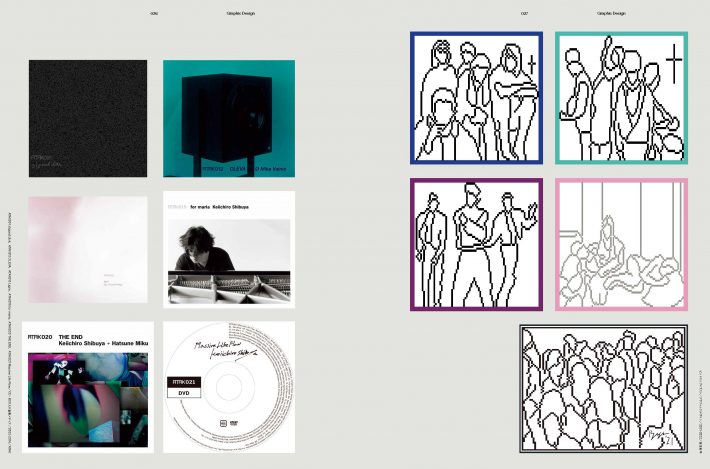Click 'for maria Keiichiro Shibuya' title text
710x469 pixels.
[x=220, y=207]
